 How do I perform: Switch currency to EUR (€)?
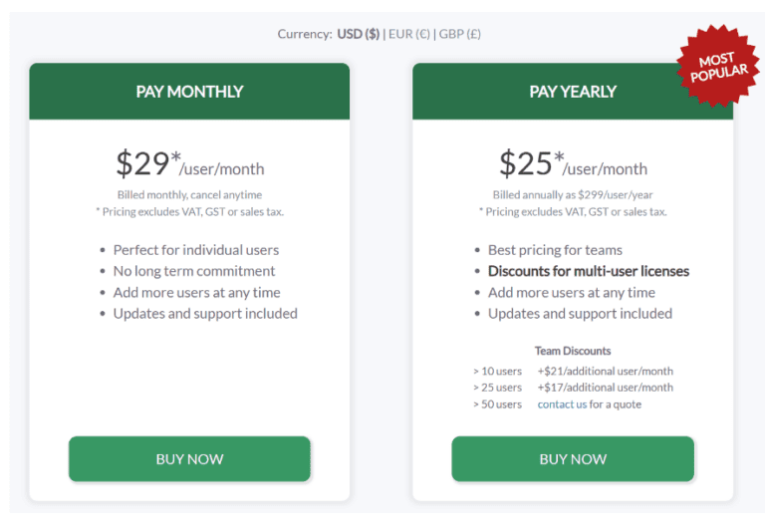click(x=408, y=34)
